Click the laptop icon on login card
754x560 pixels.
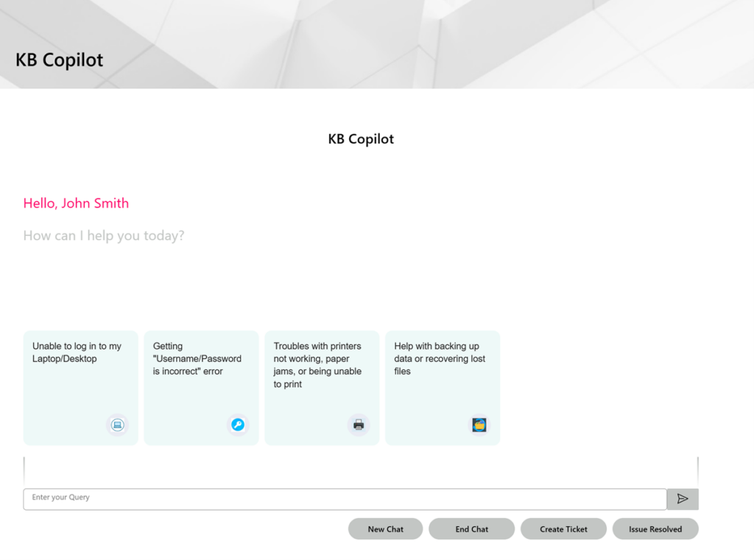point(117,425)
